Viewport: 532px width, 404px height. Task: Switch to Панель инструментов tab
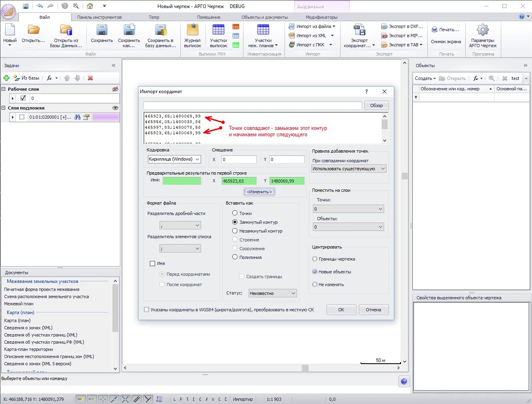tap(99, 17)
